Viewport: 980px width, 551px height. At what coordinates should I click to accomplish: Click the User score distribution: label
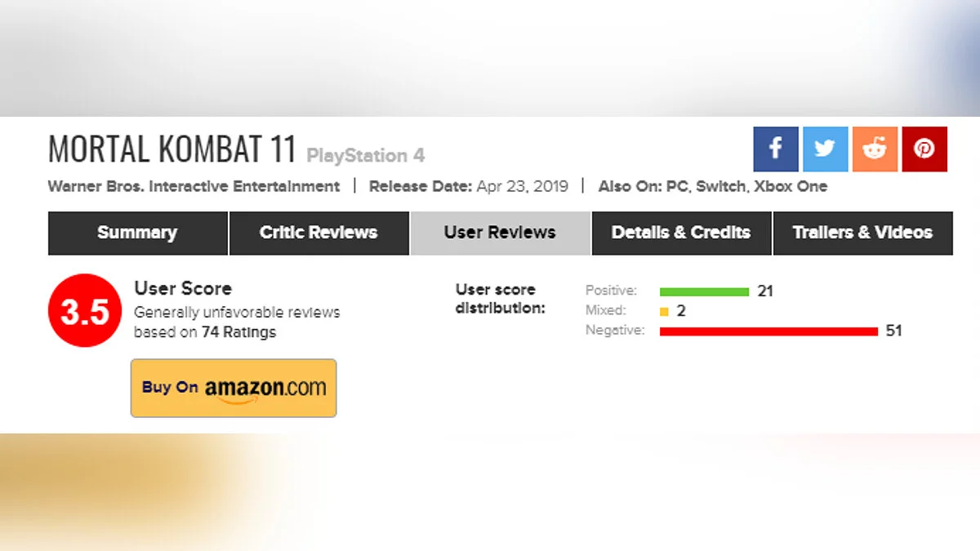click(500, 299)
